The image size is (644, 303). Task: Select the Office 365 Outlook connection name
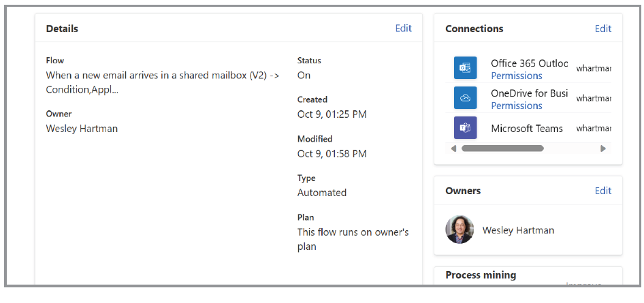529,63
